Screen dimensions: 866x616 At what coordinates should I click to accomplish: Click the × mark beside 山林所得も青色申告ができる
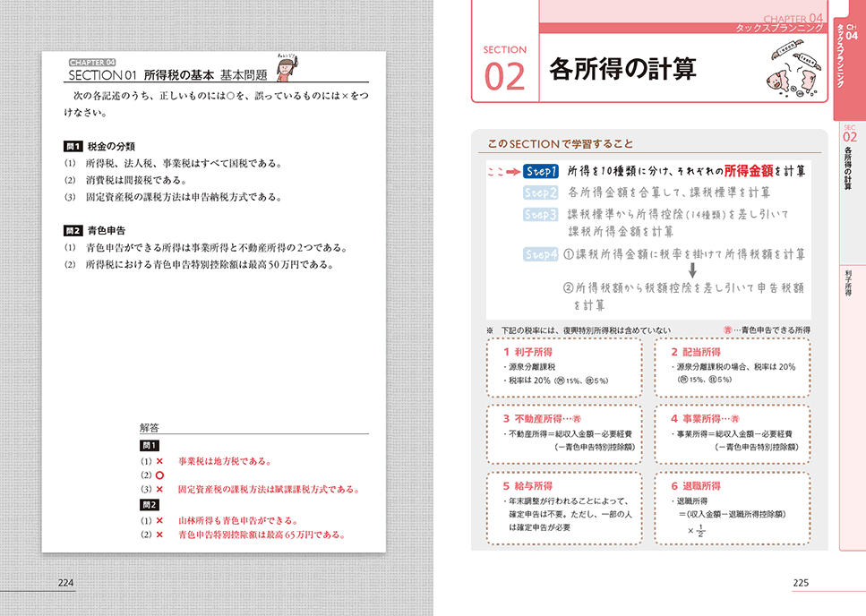click(x=159, y=520)
